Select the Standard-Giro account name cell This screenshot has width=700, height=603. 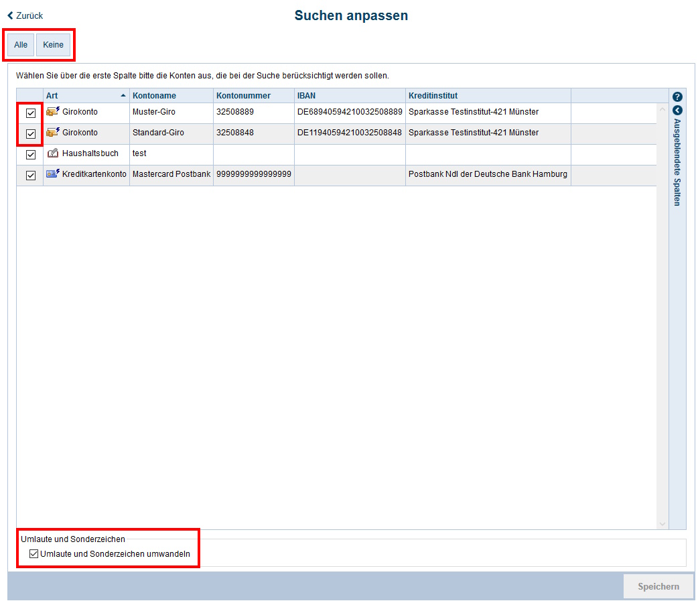coord(171,133)
